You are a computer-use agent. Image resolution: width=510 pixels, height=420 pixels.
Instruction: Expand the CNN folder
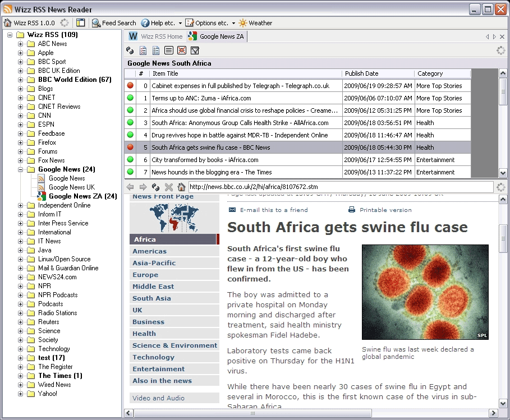point(21,116)
